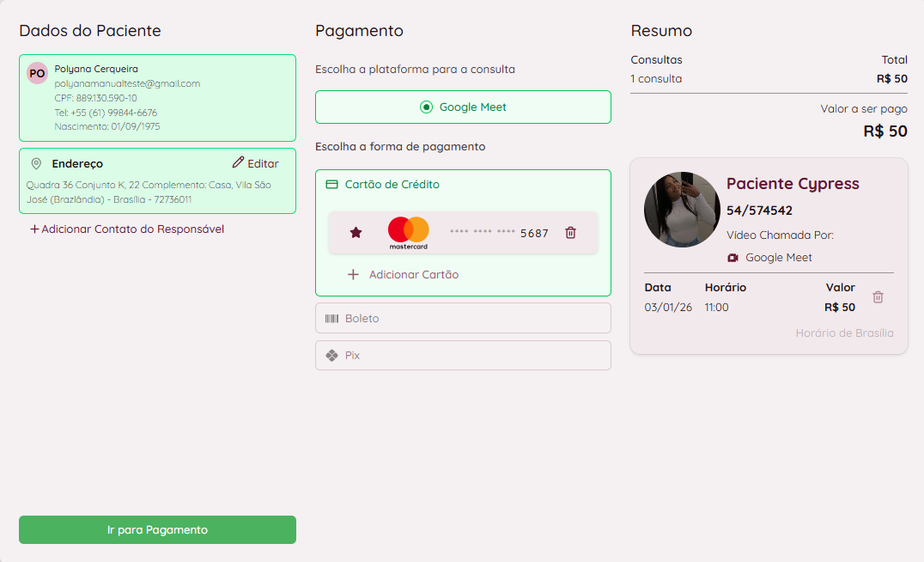Image resolution: width=924 pixels, height=562 pixels.
Task: Click the video camera icon in summary
Action: point(733,258)
